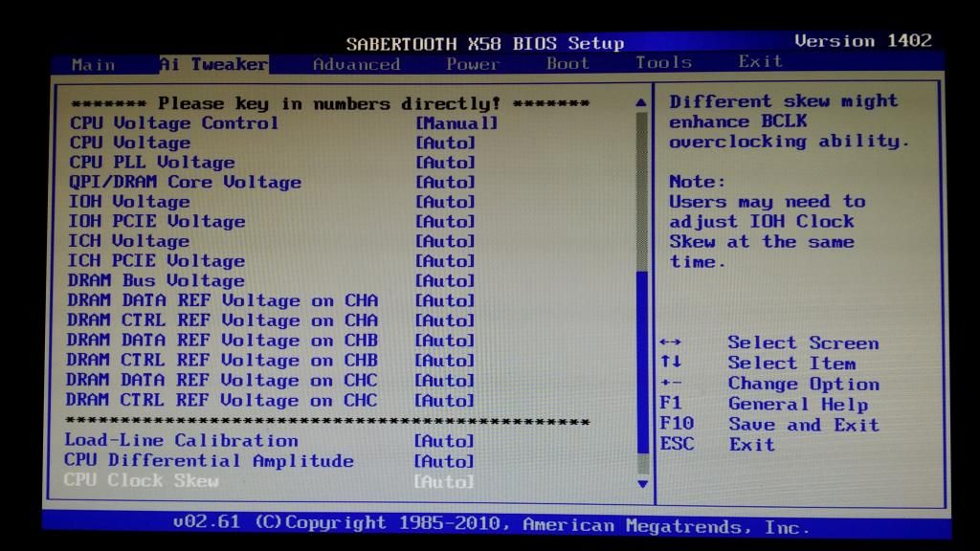This screenshot has width=980, height=551.
Task: Select the IOH PCIE Voltage label
Action: click(157, 222)
